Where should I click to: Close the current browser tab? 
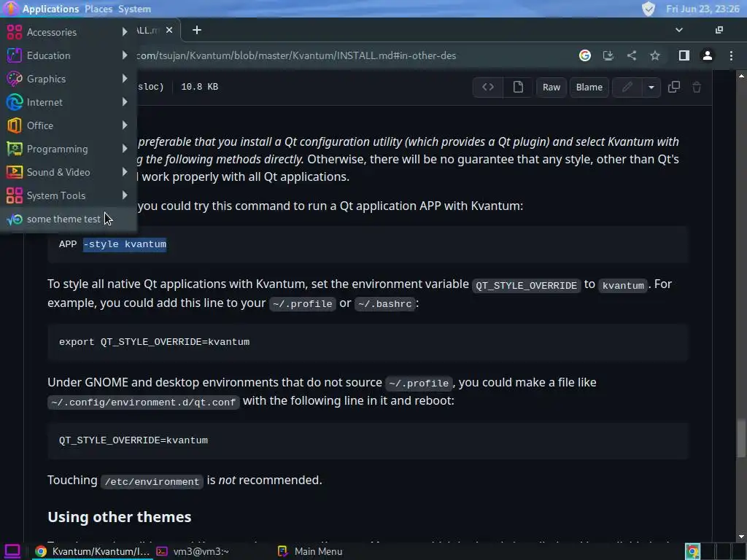tap(169, 30)
